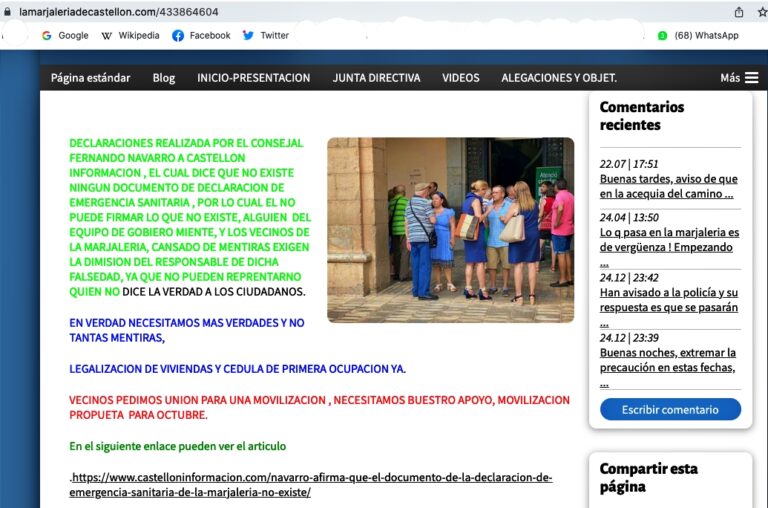Open the castelloninformacion.com article link

(x=311, y=485)
